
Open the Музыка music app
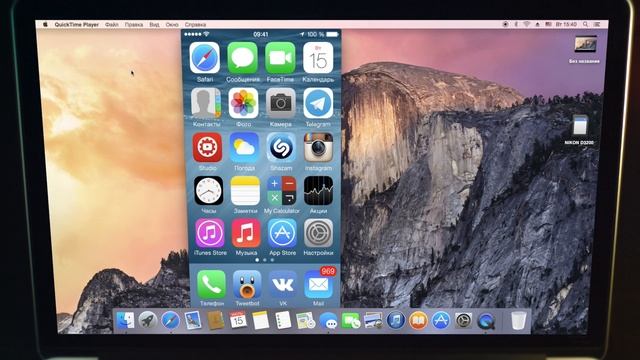(246, 233)
